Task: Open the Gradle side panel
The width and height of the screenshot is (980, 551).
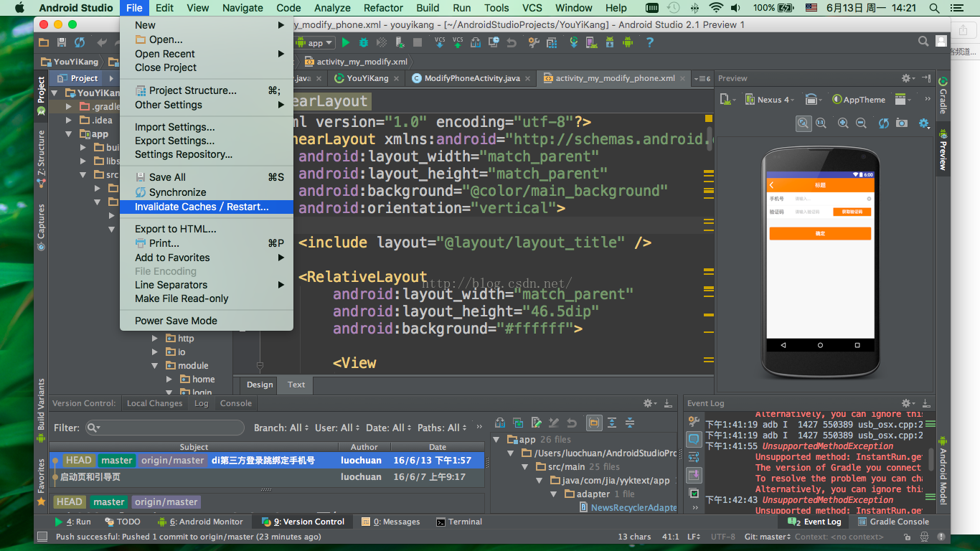Action: (x=943, y=96)
